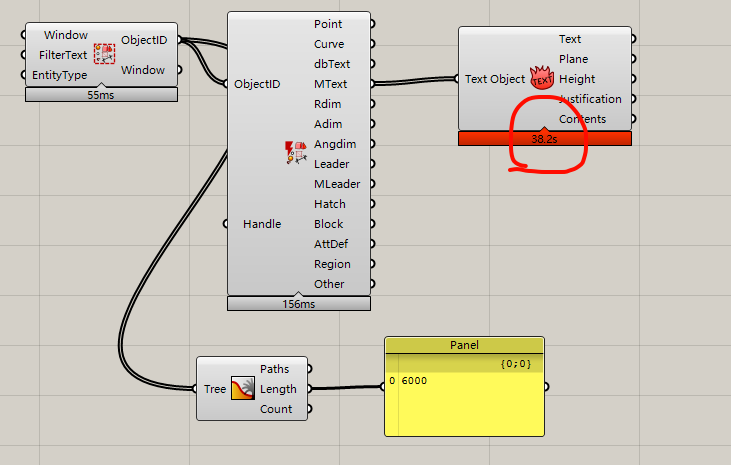Click the 6000 value in the Panel
Screen dimensions: 731x465
pos(414,381)
